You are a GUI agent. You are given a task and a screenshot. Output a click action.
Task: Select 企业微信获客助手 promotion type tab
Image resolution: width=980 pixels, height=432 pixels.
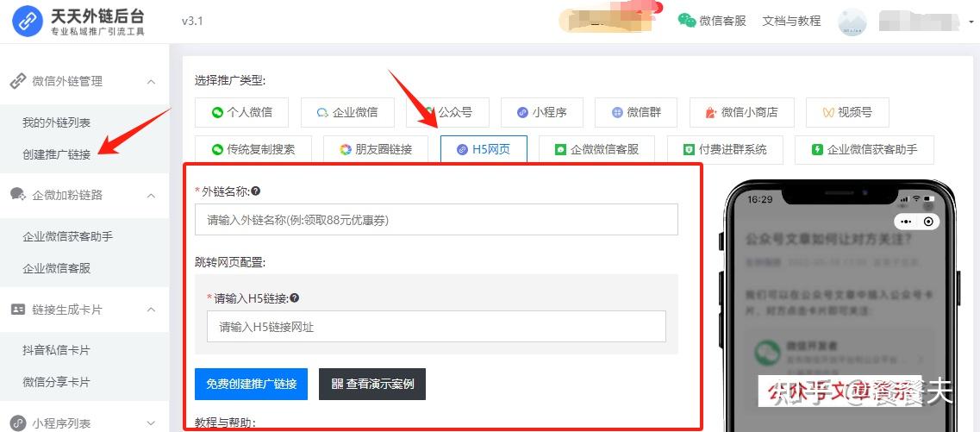865,149
